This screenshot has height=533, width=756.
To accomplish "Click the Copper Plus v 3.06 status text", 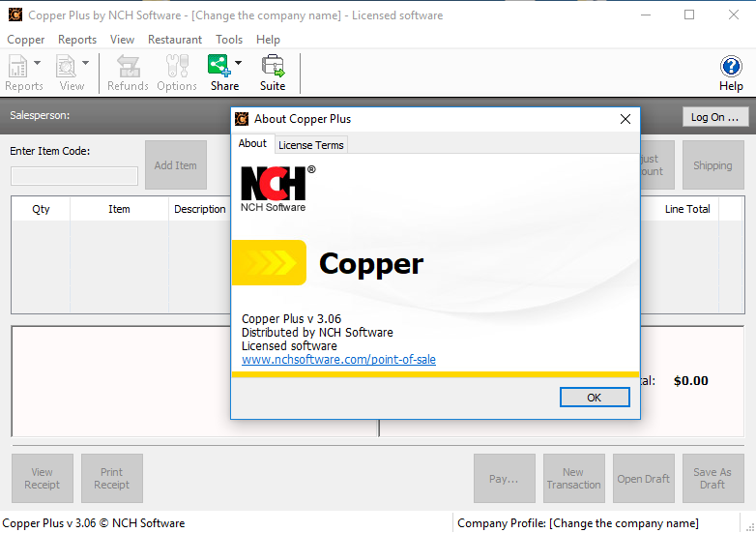I will (x=94, y=523).
